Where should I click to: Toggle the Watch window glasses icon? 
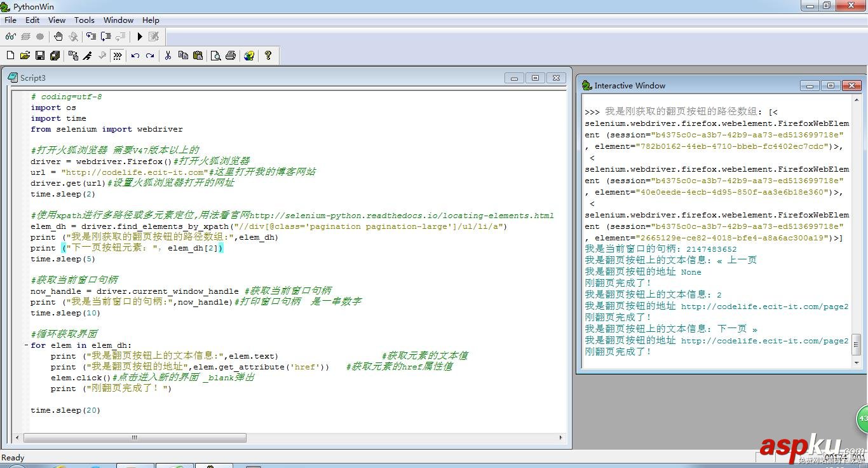click(10, 36)
